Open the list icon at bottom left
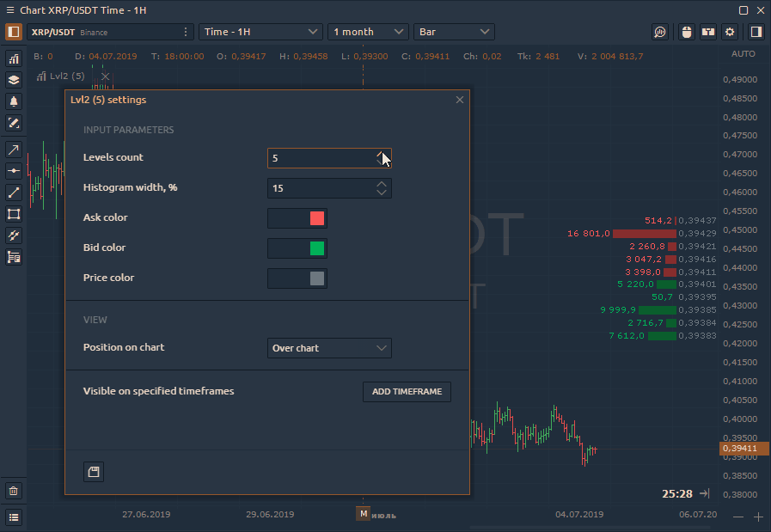The width and height of the screenshot is (771, 532). 14,517
